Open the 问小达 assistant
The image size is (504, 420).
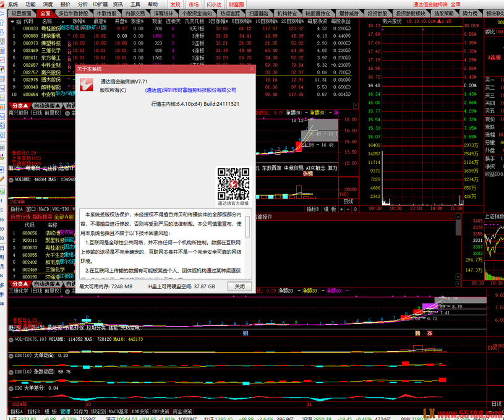point(214,4)
